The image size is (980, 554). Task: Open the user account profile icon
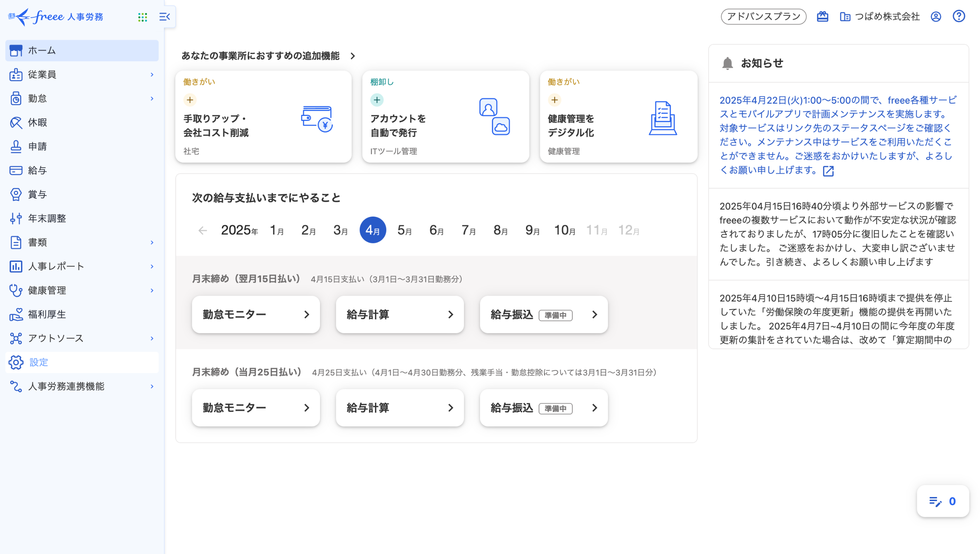click(936, 16)
